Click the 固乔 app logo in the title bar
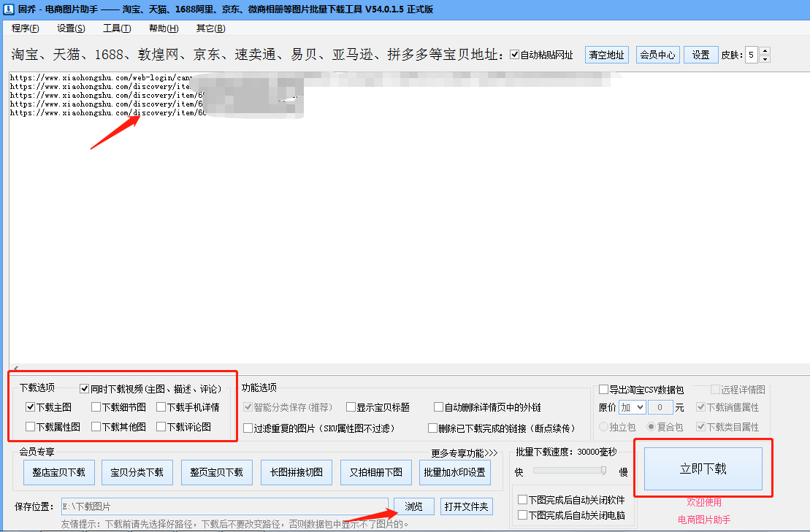Screen dimensions: 810x532 pos(9,9)
